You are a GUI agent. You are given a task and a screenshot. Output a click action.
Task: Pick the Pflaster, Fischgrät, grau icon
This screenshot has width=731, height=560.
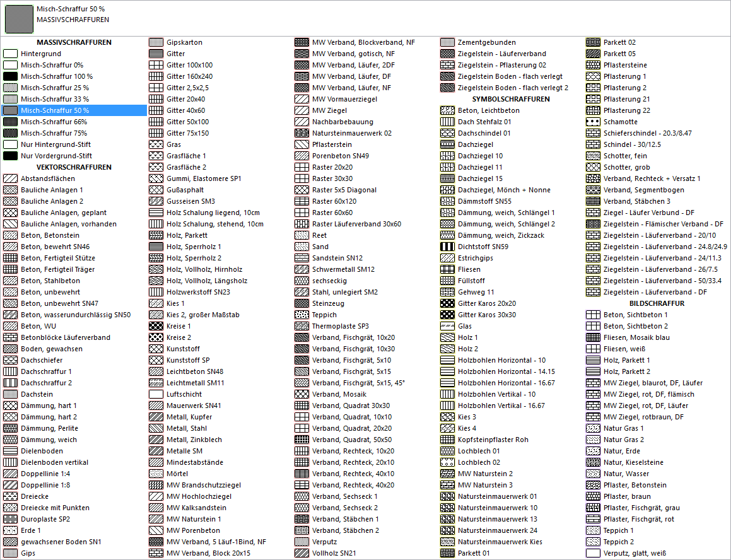click(x=593, y=508)
